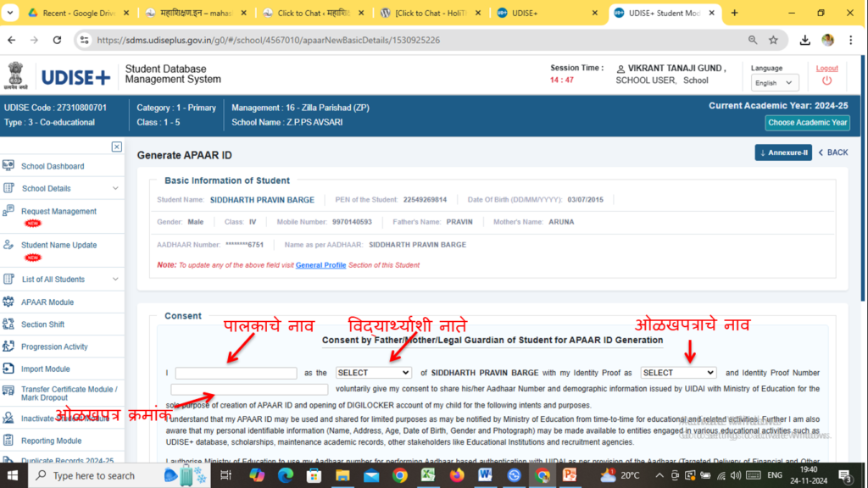Expand the List of All Students chevron
Image resolution: width=868 pixels, height=488 pixels.
[x=115, y=279]
